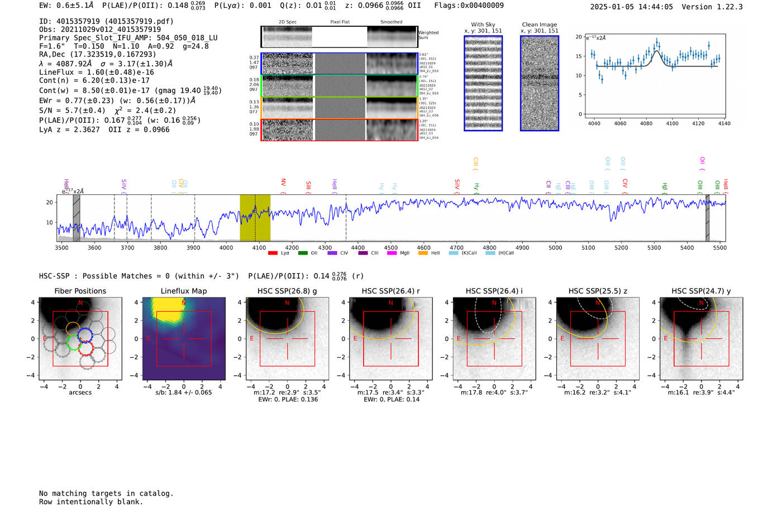This screenshot has height=532, width=782.
Task: Click the header EW: 0.6±5.1Å value
Action: coord(66,6)
